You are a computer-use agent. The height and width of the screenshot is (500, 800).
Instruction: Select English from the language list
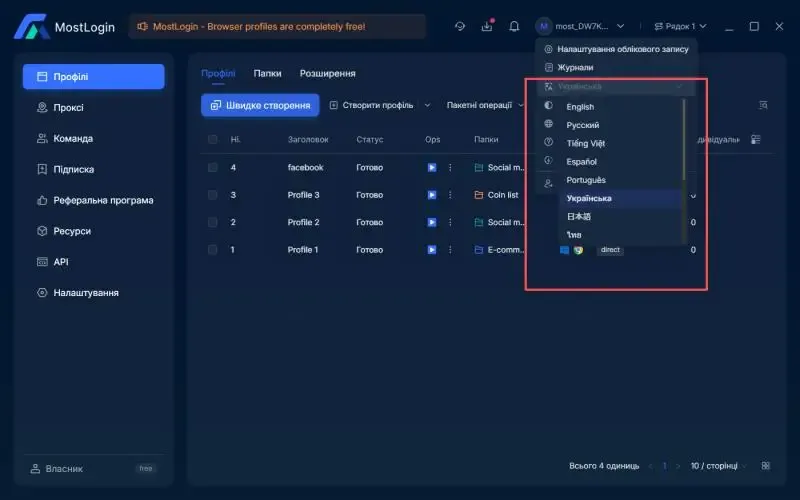[580, 107]
